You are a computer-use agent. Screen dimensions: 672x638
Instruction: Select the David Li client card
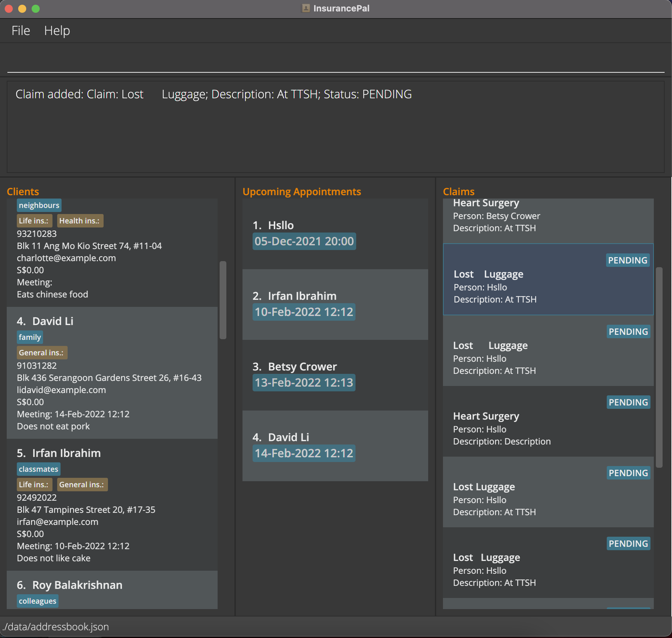pyautogui.click(x=112, y=373)
